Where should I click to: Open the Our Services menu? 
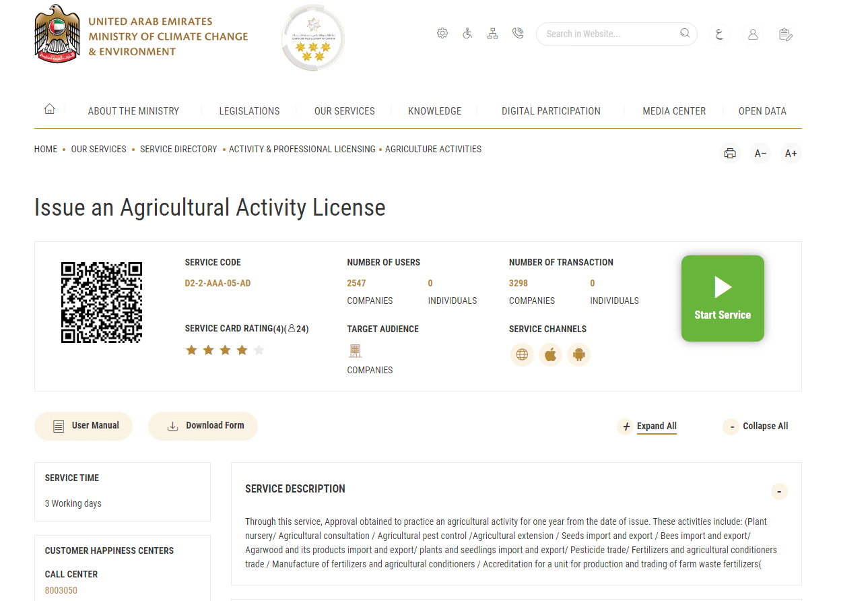(344, 110)
